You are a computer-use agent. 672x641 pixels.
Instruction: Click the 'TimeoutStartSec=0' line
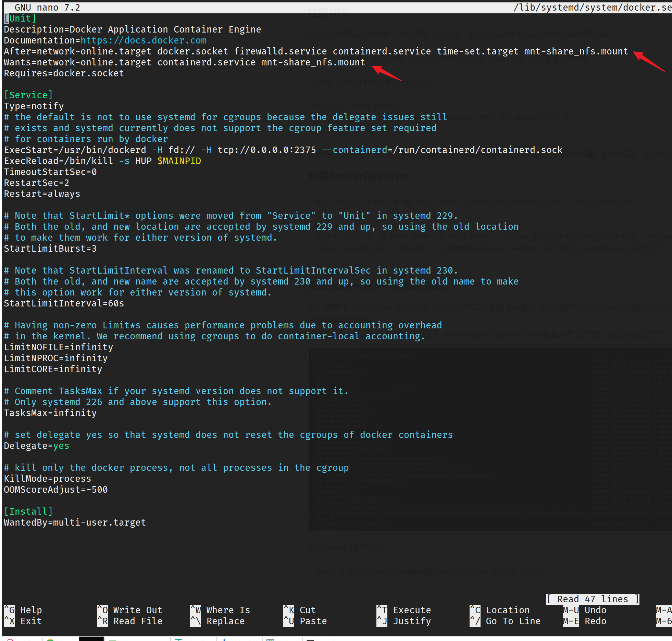pyautogui.click(x=50, y=172)
